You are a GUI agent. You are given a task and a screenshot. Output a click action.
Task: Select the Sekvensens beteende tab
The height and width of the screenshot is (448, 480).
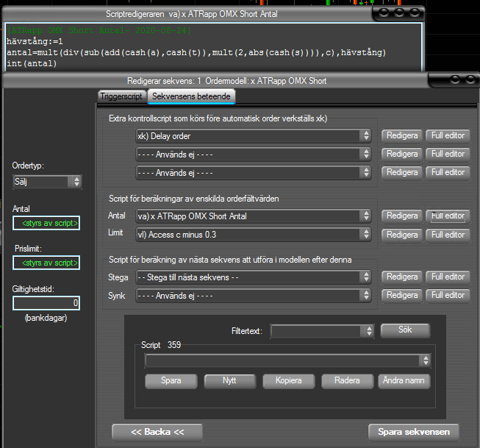coord(190,96)
